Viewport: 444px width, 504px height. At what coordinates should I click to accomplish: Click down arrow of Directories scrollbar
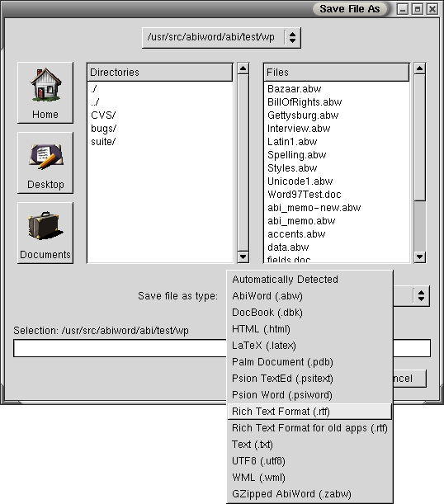pos(243,257)
